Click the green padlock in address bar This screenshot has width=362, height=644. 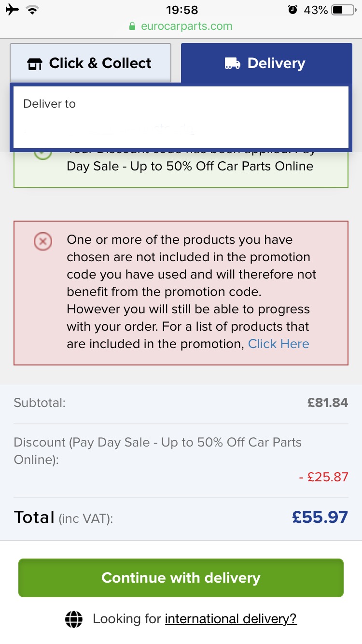132,27
